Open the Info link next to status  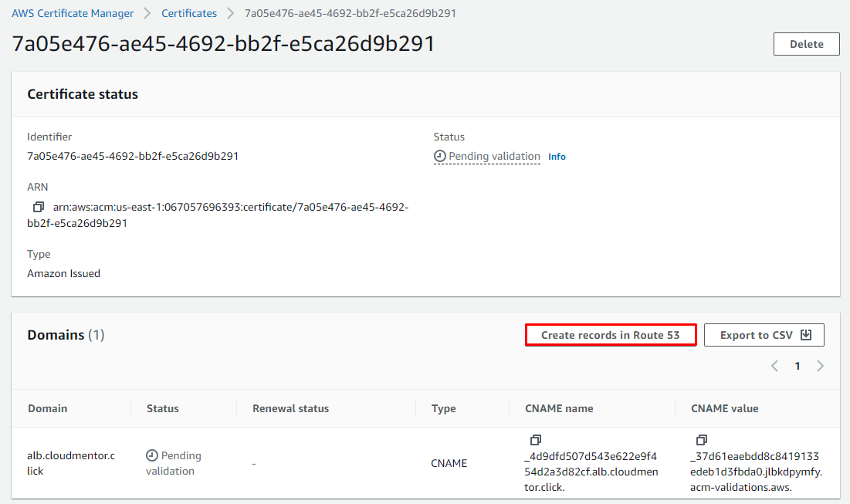tap(557, 157)
